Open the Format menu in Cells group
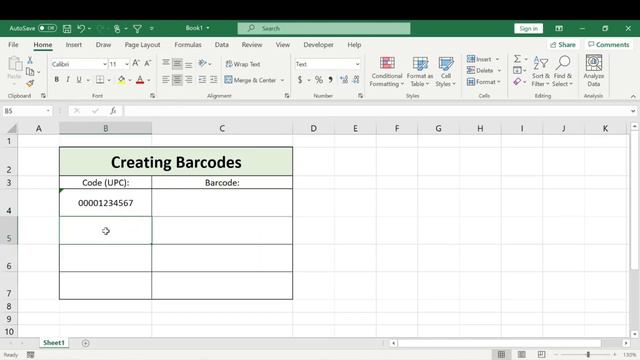640x360 pixels. (x=483, y=82)
